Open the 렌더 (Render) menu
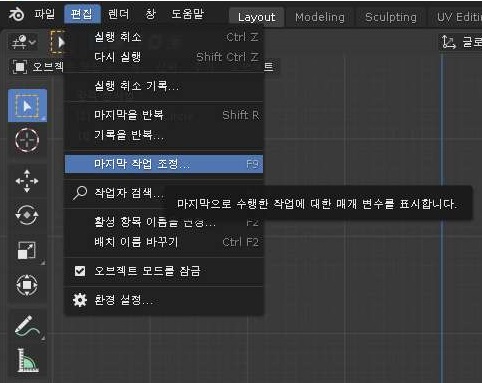 119,14
